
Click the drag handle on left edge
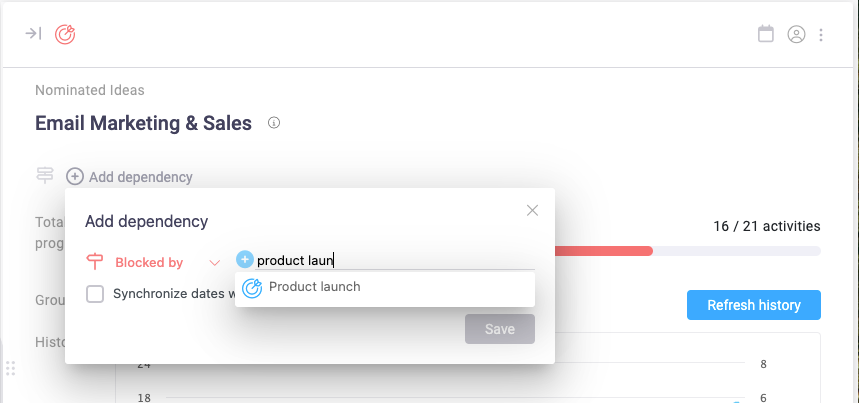(x=11, y=367)
